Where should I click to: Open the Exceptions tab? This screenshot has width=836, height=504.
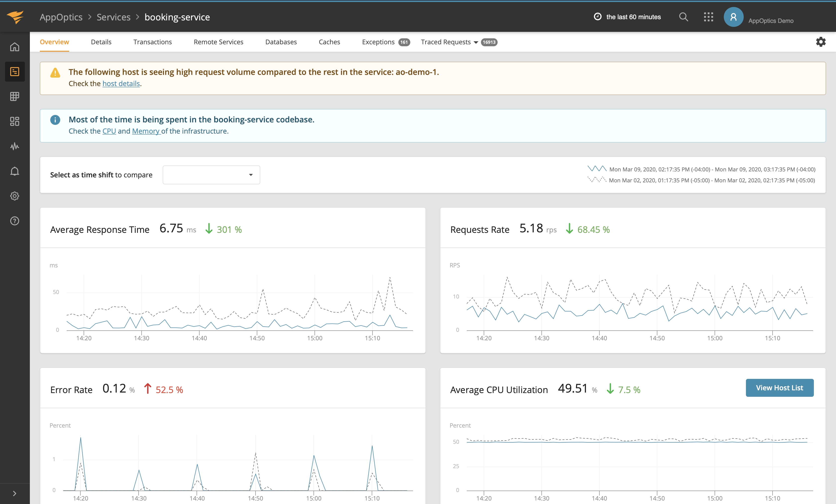378,42
